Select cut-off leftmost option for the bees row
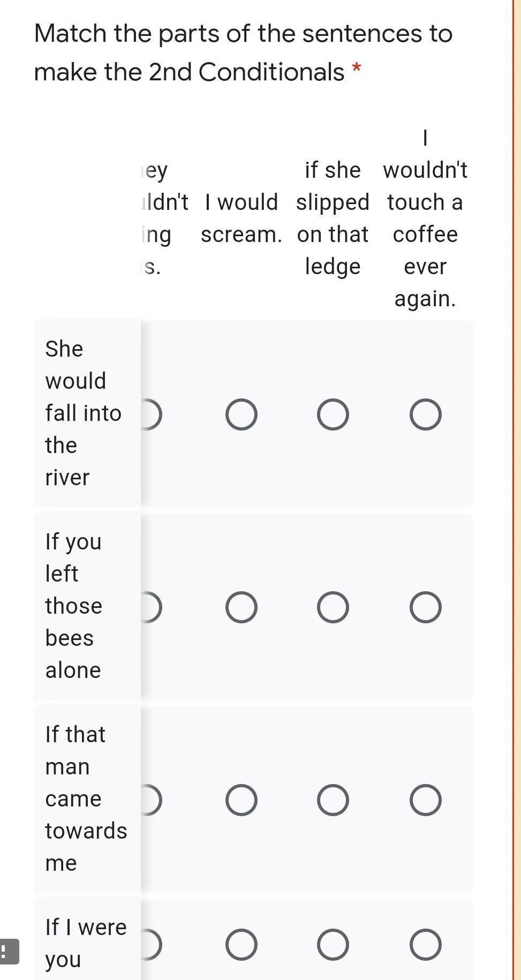Screen dimensions: 521x980 [x=150, y=607]
